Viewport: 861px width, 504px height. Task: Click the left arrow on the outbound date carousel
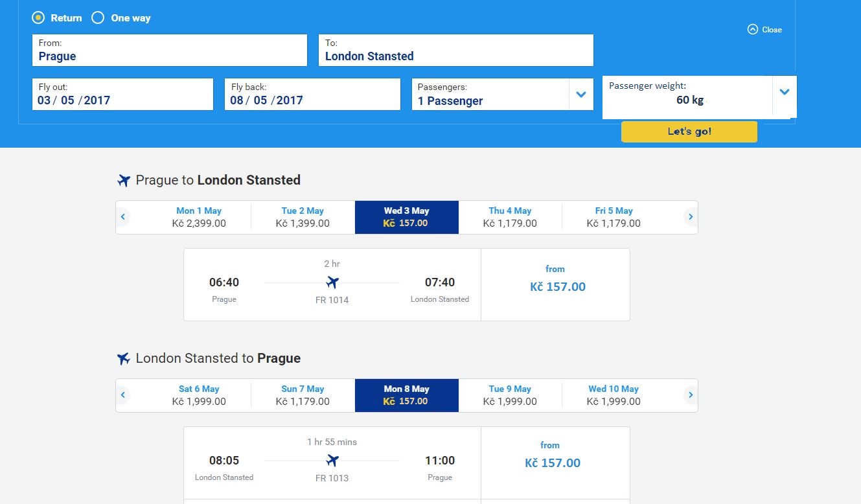[123, 216]
